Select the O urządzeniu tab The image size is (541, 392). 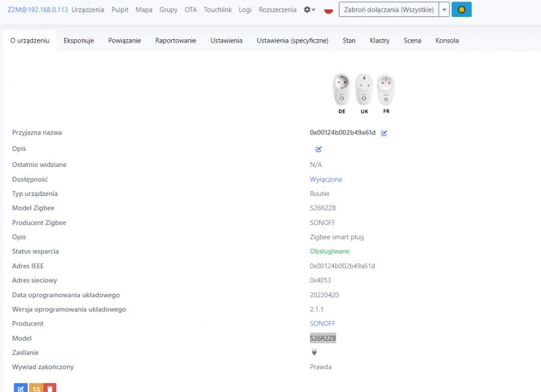pyautogui.click(x=30, y=41)
